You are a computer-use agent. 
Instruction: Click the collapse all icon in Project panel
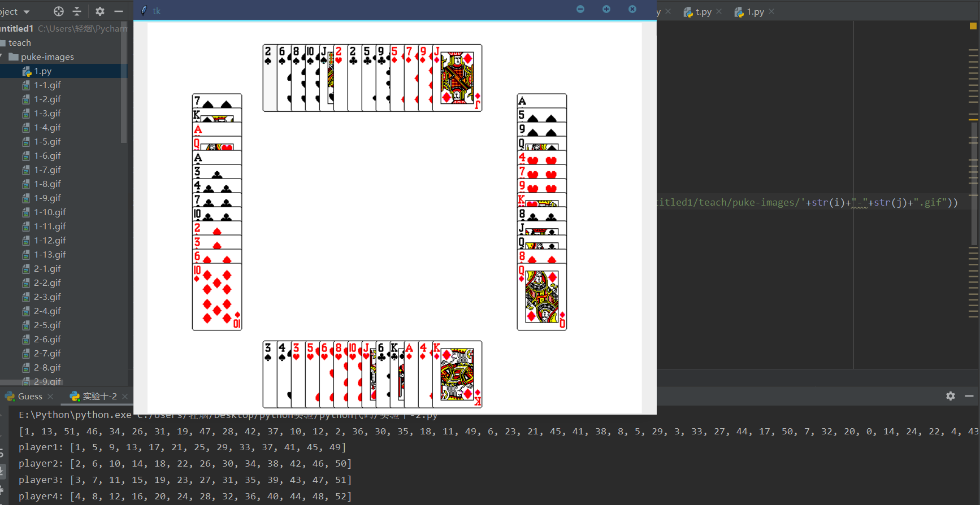(x=77, y=11)
